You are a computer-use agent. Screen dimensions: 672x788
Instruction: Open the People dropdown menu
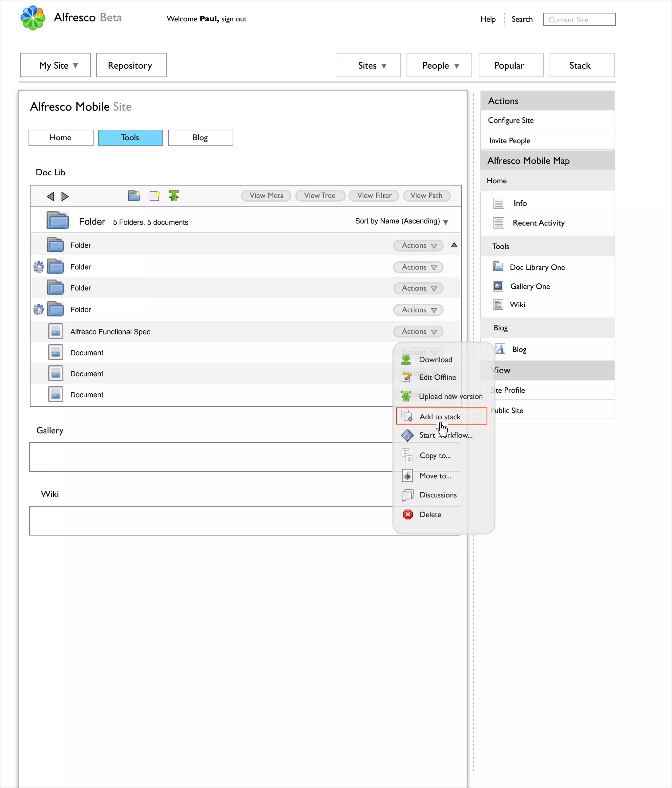tap(439, 65)
